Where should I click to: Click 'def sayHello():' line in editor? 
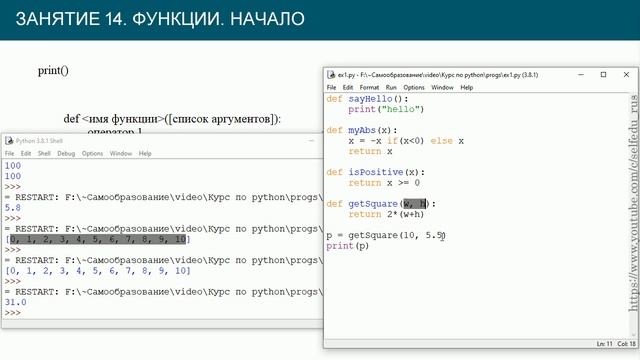[367, 99]
